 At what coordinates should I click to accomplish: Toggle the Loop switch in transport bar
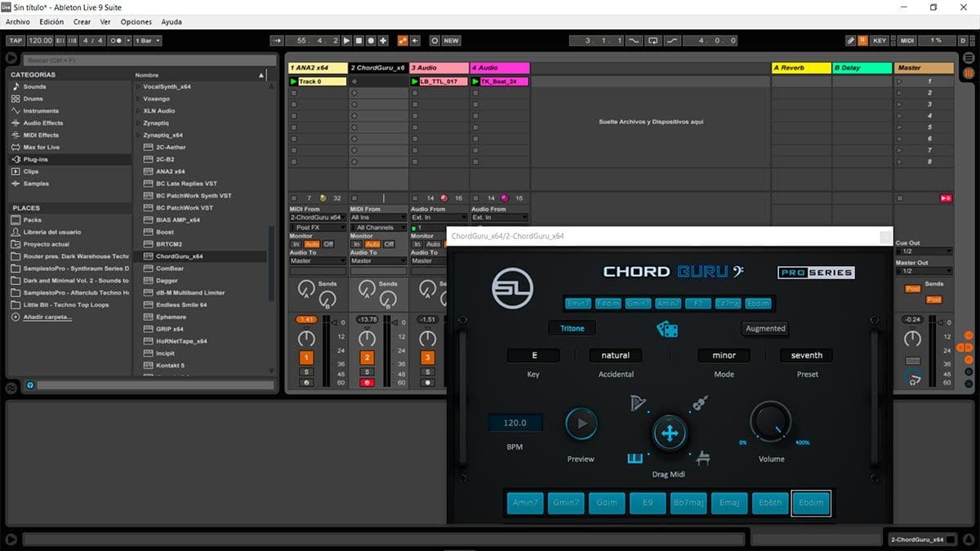pyautogui.click(x=653, y=40)
